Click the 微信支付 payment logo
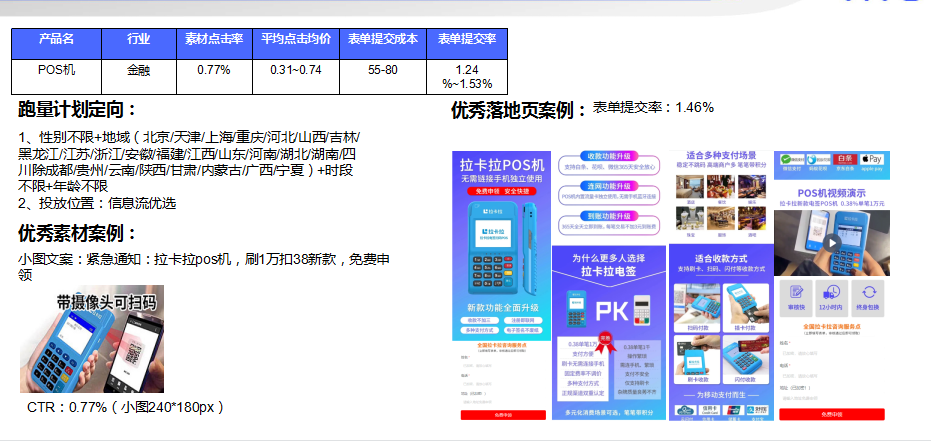Image resolution: width=931 pixels, height=441 pixels. [792, 159]
